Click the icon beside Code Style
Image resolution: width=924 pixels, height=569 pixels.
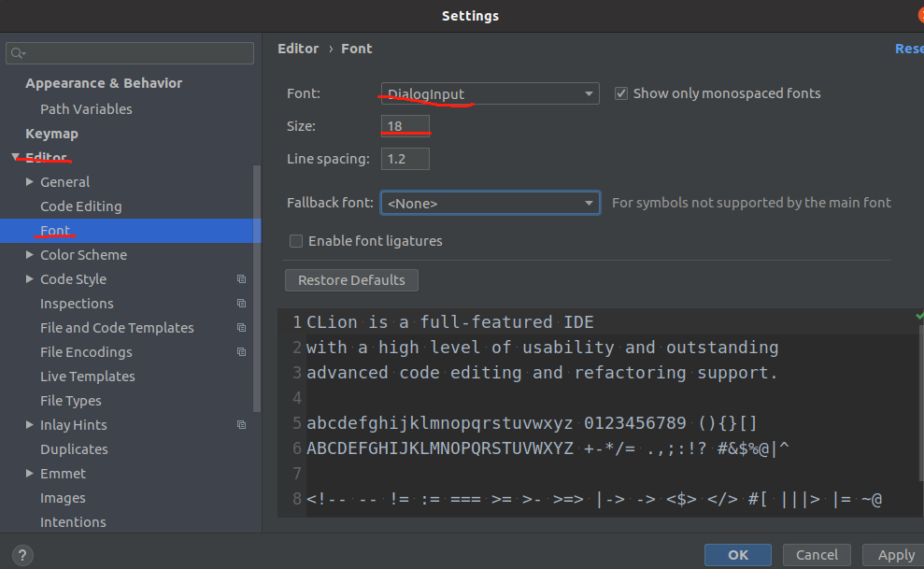click(x=241, y=278)
